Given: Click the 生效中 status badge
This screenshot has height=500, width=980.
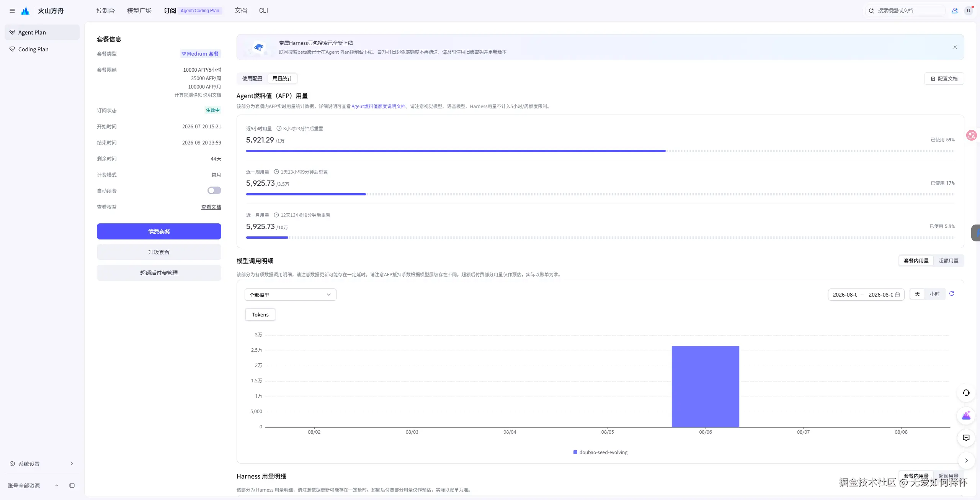Looking at the screenshot, I should [213, 110].
